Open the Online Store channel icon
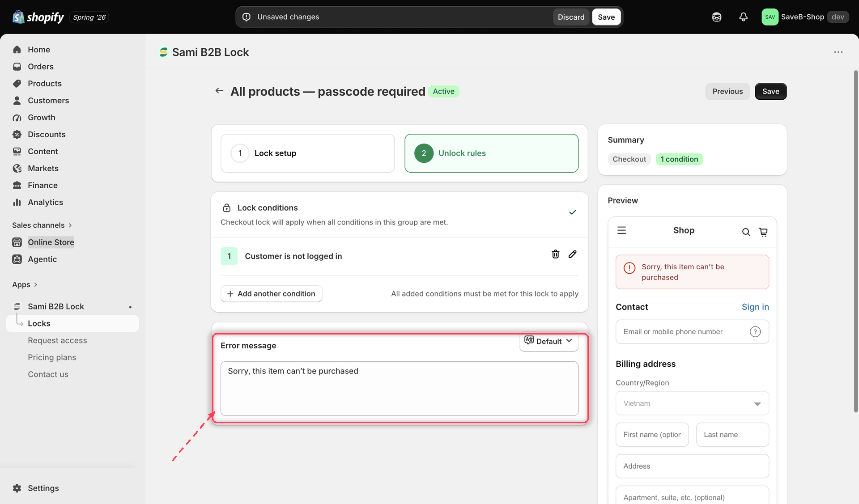 (17, 242)
